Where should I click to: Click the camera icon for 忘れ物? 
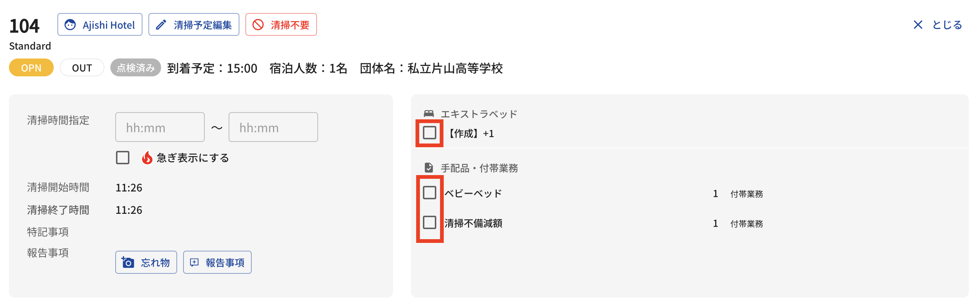point(128,262)
